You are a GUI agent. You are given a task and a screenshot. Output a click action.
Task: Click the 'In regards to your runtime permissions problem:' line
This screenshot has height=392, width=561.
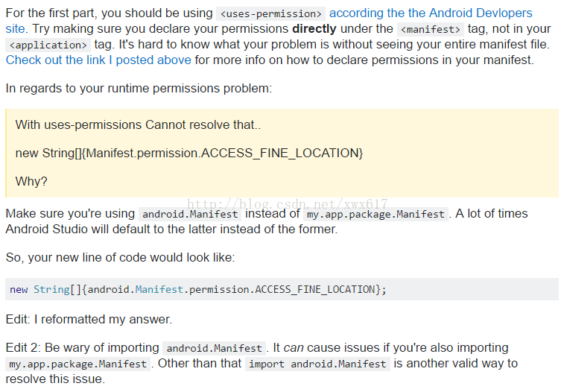pyautogui.click(x=139, y=89)
